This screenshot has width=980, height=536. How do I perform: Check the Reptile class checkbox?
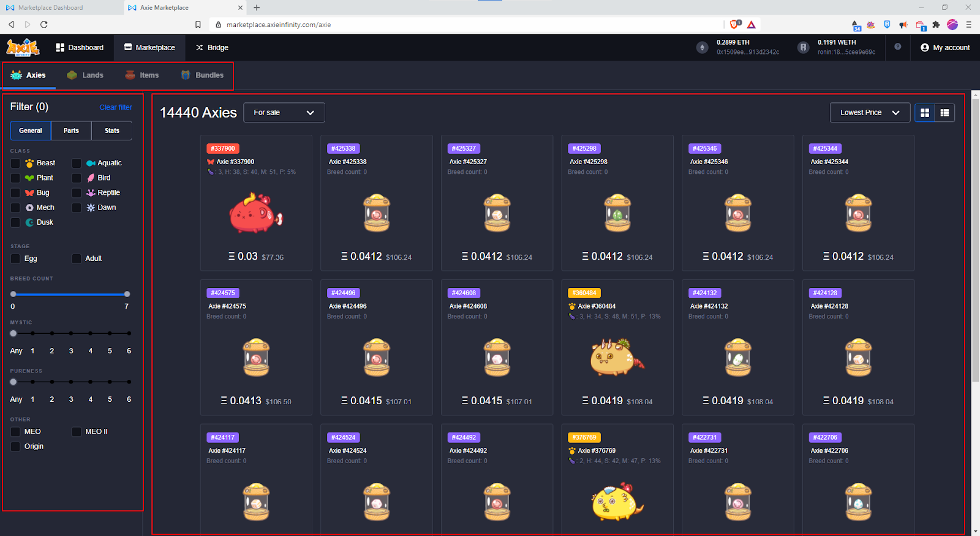(x=77, y=192)
